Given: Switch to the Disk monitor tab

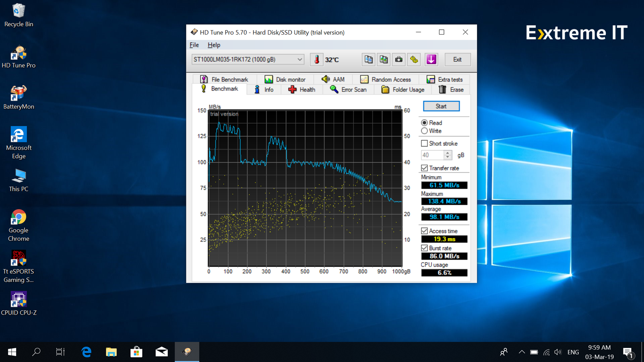Looking at the screenshot, I should click(285, 80).
